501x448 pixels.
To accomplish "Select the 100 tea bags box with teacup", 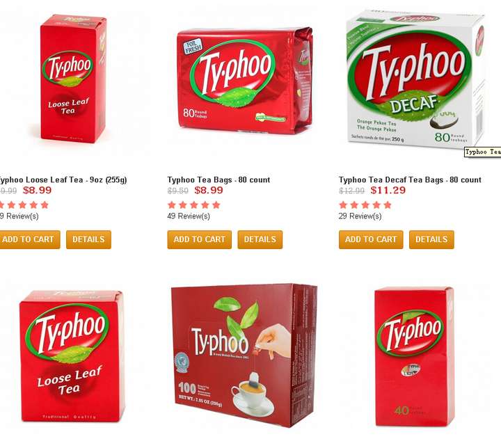I will point(244,355).
